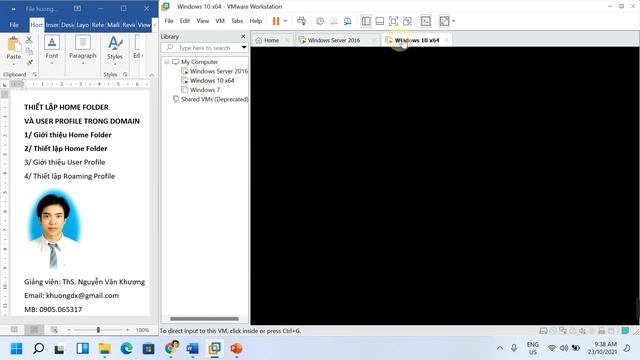640x360 pixels.
Task: Switch Word to Read Mode view
Action: (x=14, y=329)
